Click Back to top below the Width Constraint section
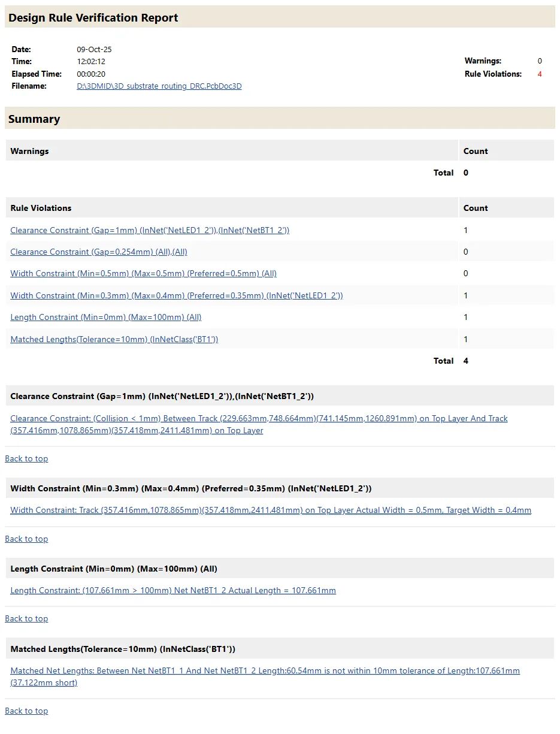560x734 pixels. [x=26, y=539]
